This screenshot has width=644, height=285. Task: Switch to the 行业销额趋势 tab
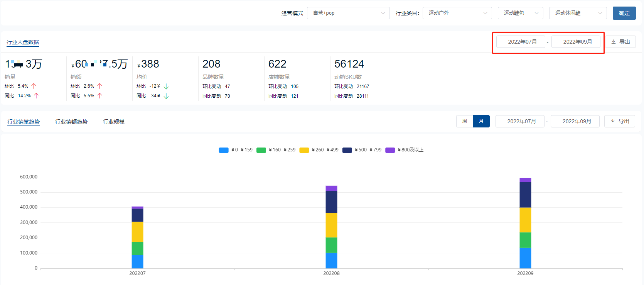click(71, 122)
